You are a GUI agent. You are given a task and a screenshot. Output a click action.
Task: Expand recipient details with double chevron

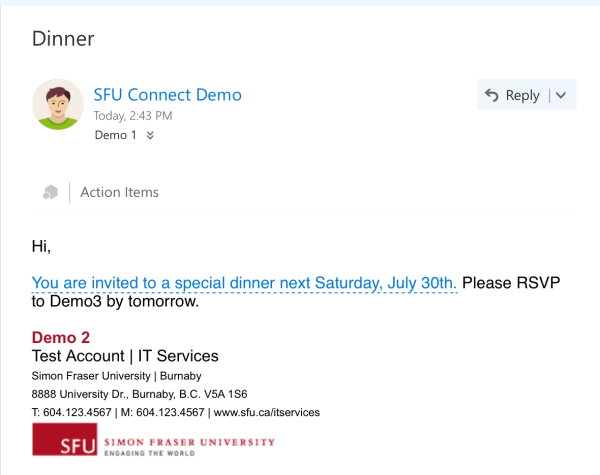coord(150,135)
